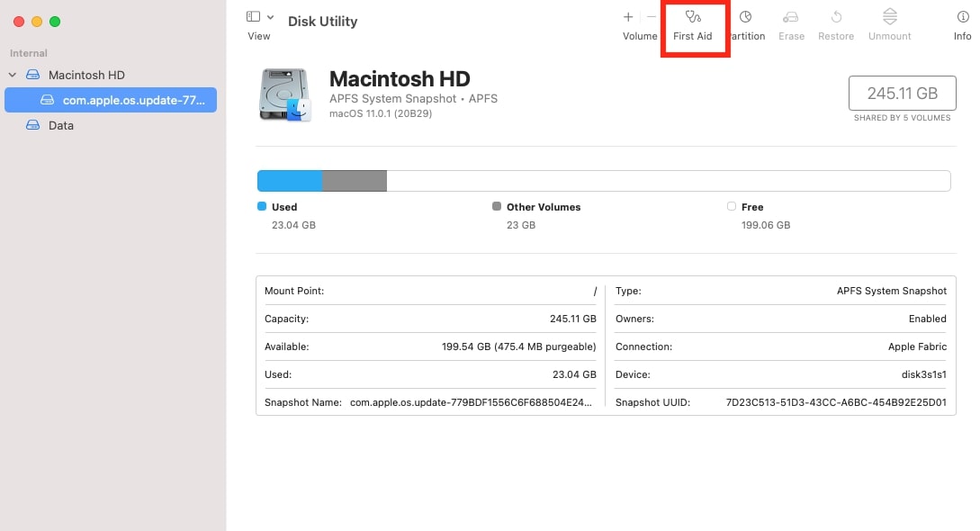Close the Disk Utility window
The image size is (980, 531).
[x=19, y=22]
